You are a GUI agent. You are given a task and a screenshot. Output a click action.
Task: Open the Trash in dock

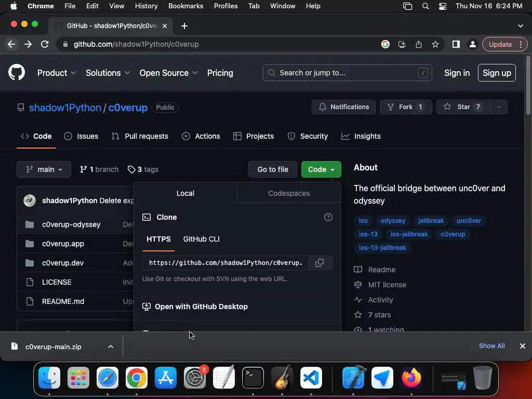(483, 378)
